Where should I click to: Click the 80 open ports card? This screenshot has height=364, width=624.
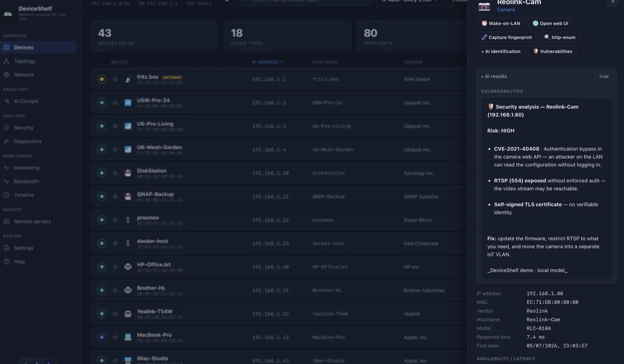pos(412,36)
